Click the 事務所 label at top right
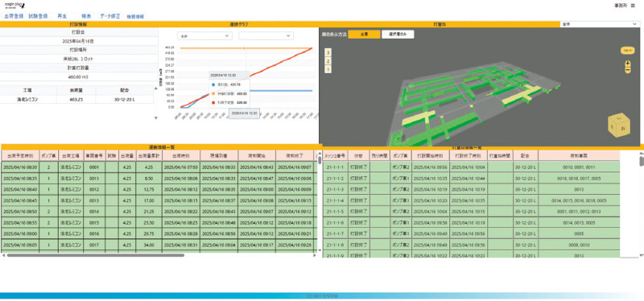The image size is (644, 301). 621,6
